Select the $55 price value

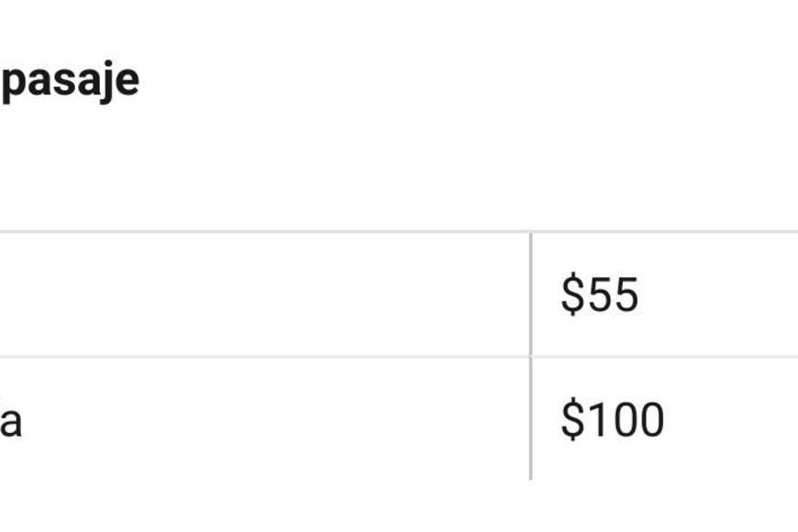click(599, 295)
